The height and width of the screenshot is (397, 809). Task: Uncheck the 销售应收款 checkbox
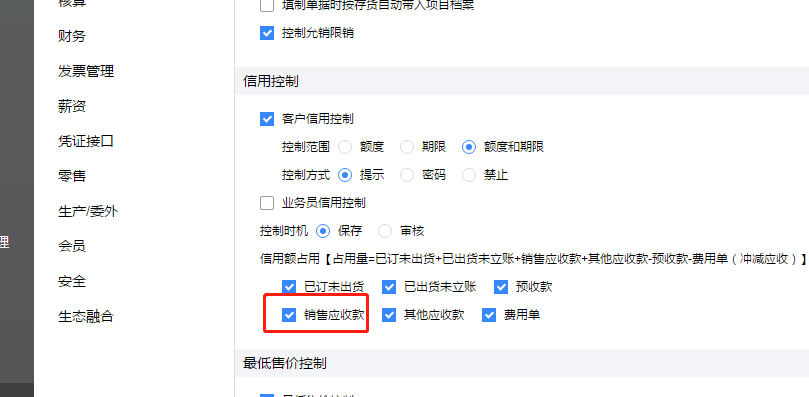tap(289, 315)
